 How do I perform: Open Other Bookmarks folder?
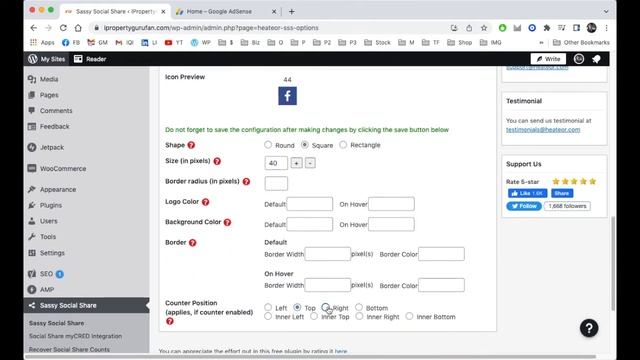581,42
